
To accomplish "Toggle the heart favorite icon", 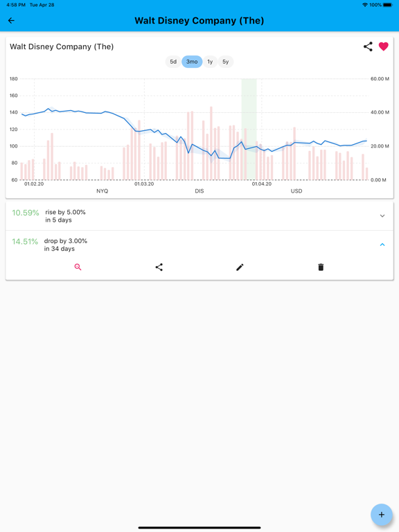I will (383, 46).
